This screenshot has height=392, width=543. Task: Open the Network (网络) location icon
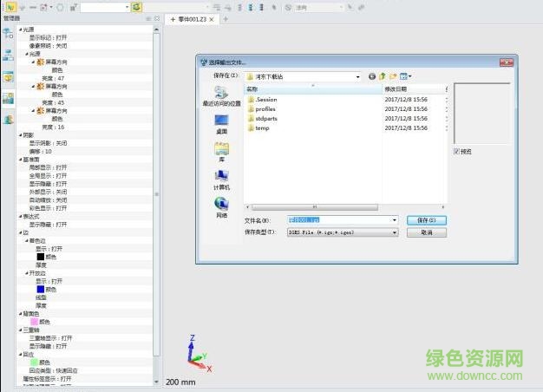point(220,206)
